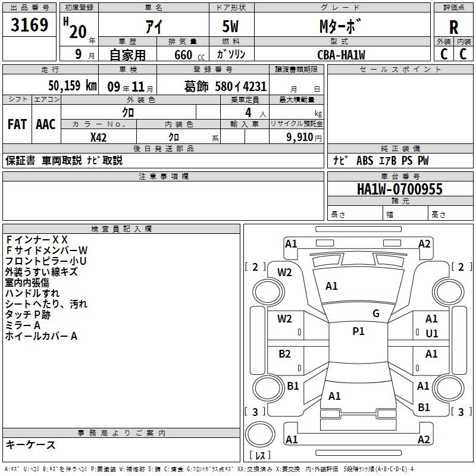Click the AAC air conditioner value
Image resolution: width=476 pixels, height=476 pixels.
(46, 124)
